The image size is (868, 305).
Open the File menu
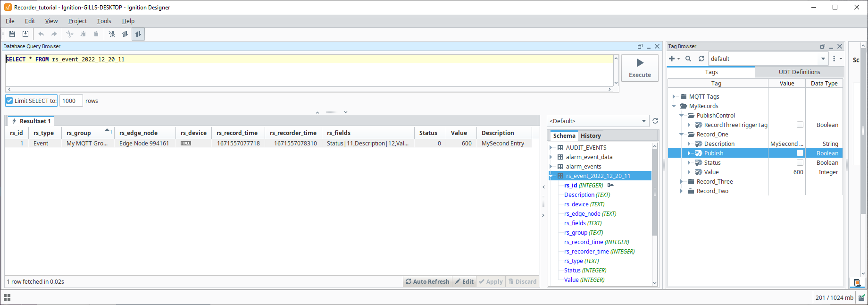[10, 21]
